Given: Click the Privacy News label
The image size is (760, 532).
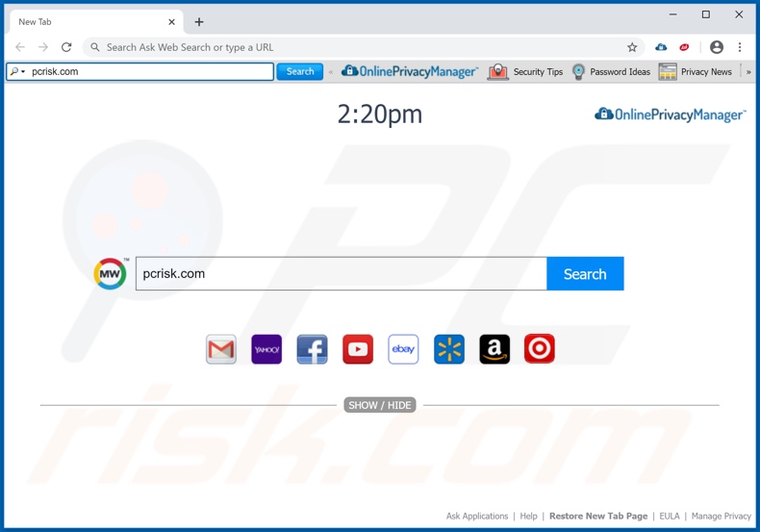Looking at the screenshot, I should tap(706, 72).
